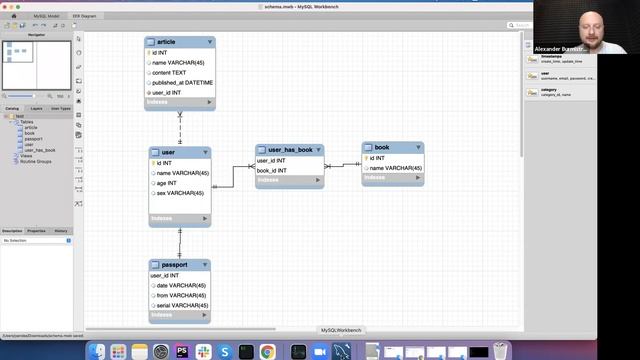
Task: Click the Undo toolbar icon
Action: coord(35,25)
